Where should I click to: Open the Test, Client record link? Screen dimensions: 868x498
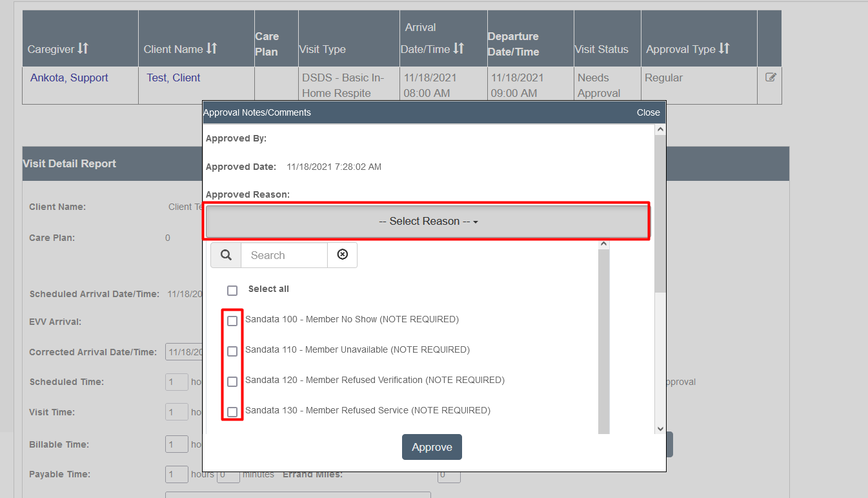(172, 77)
